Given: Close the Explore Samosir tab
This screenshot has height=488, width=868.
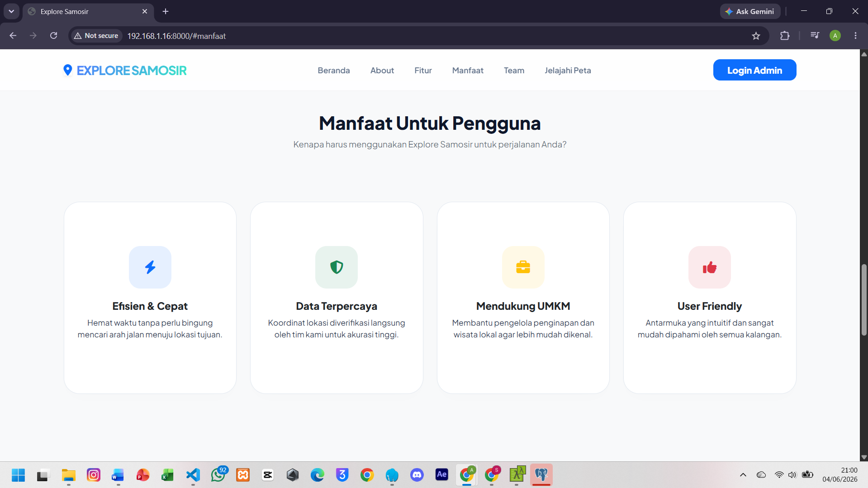Looking at the screenshot, I should coord(145,11).
